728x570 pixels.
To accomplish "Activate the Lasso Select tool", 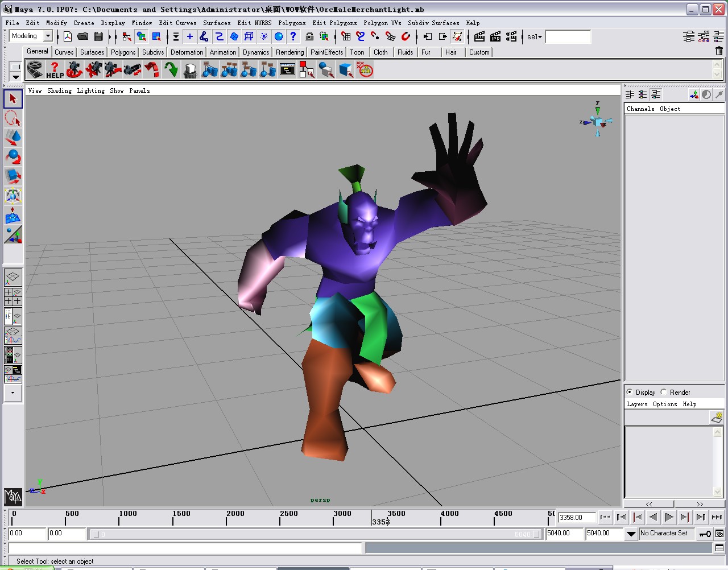I will click(13, 118).
